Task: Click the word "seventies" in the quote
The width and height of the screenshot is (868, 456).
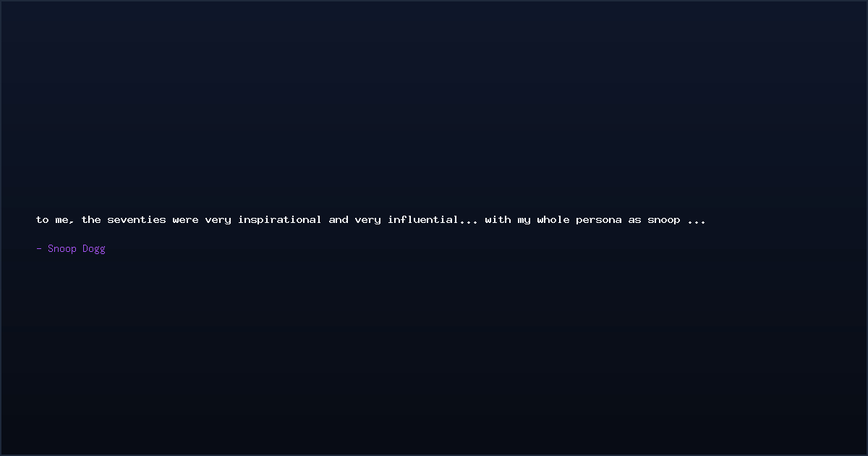Action: 137,219
